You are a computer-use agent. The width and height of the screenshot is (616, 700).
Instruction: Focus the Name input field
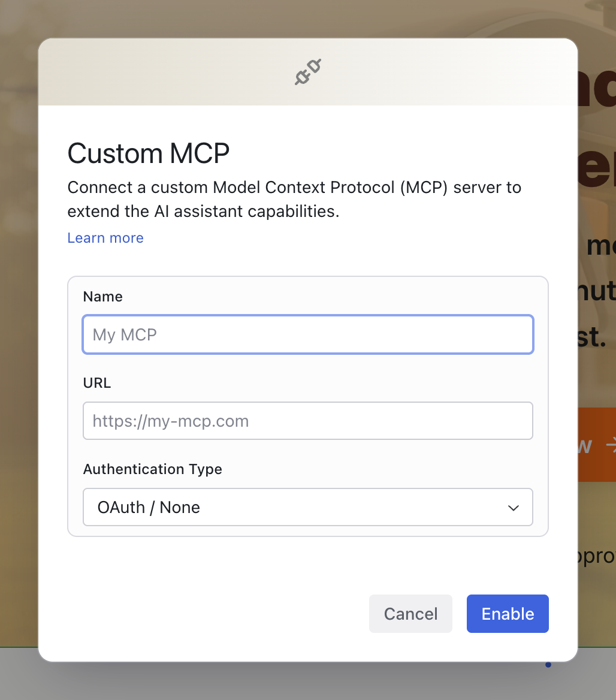click(x=308, y=334)
